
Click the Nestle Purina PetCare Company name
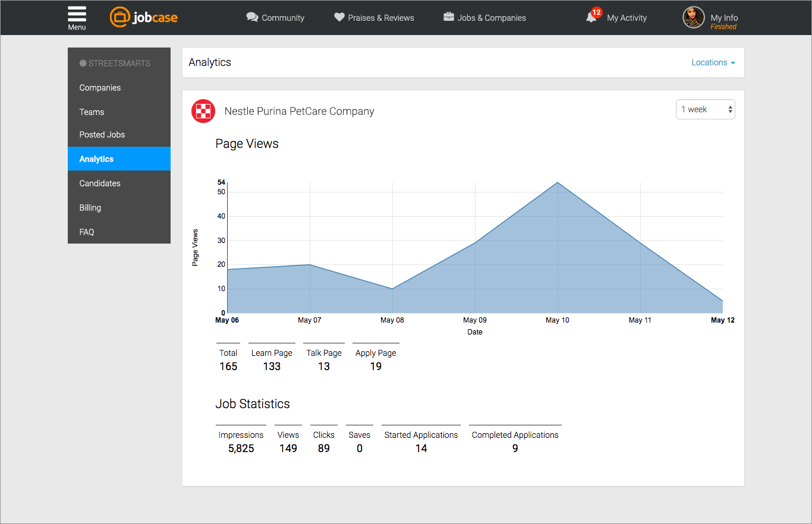tap(299, 111)
